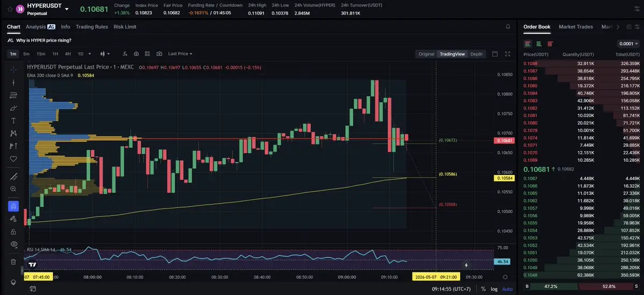Show only asks red order view

click(x=551, y=44)
